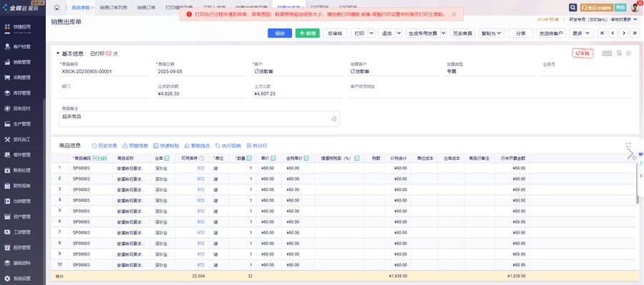Viewport: 644px width, 285px height.
Task: Click the 分享 button
Action: pos(521,34)
